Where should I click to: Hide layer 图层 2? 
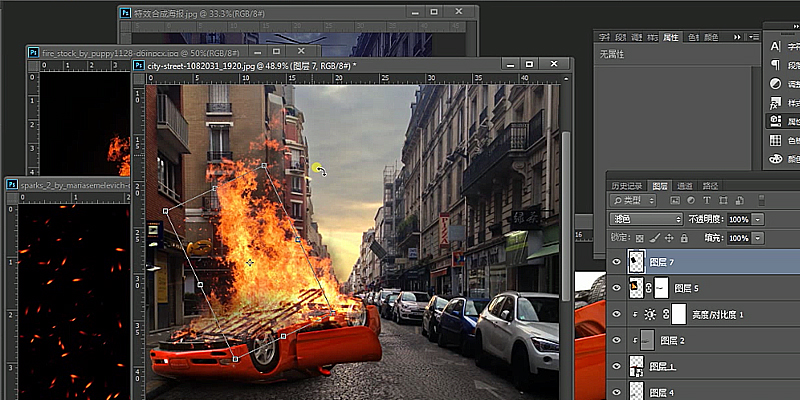tap(617, 340)
